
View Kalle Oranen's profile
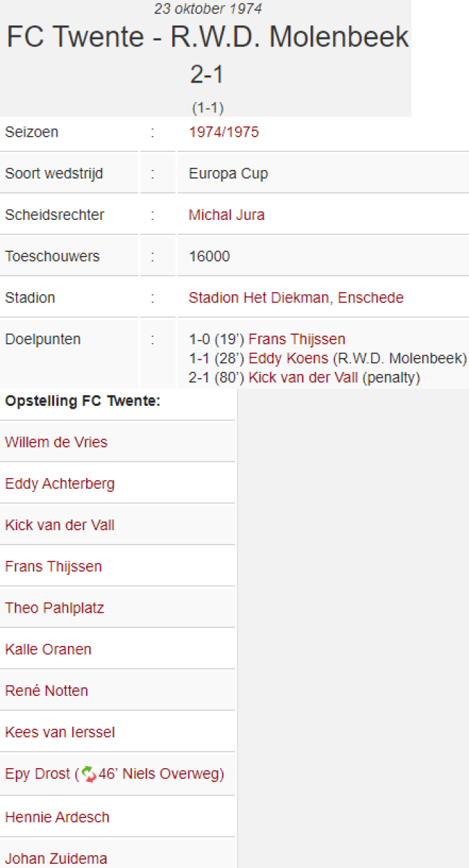[x=48, y=650]
